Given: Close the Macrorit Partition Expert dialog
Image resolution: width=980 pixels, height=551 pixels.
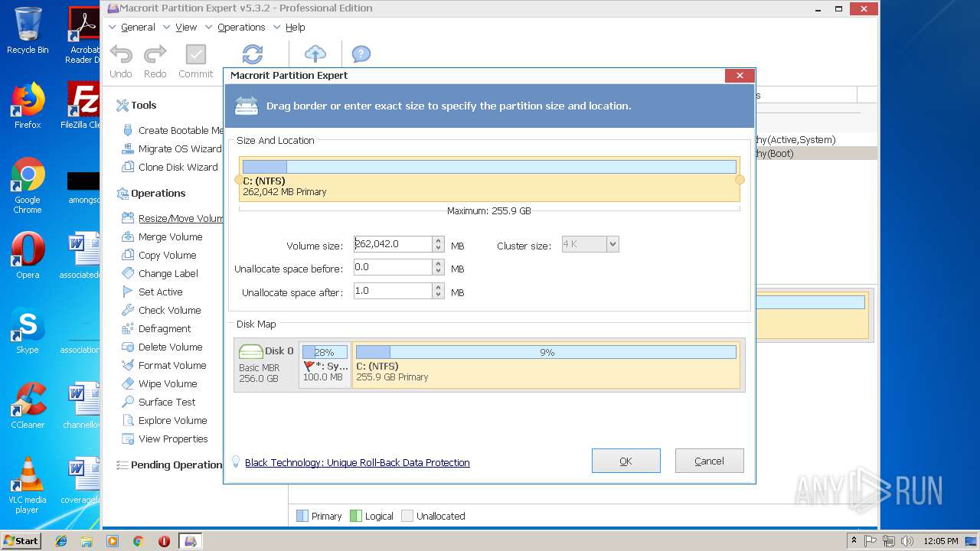Looking at the screenshot, I should point(740,75).
